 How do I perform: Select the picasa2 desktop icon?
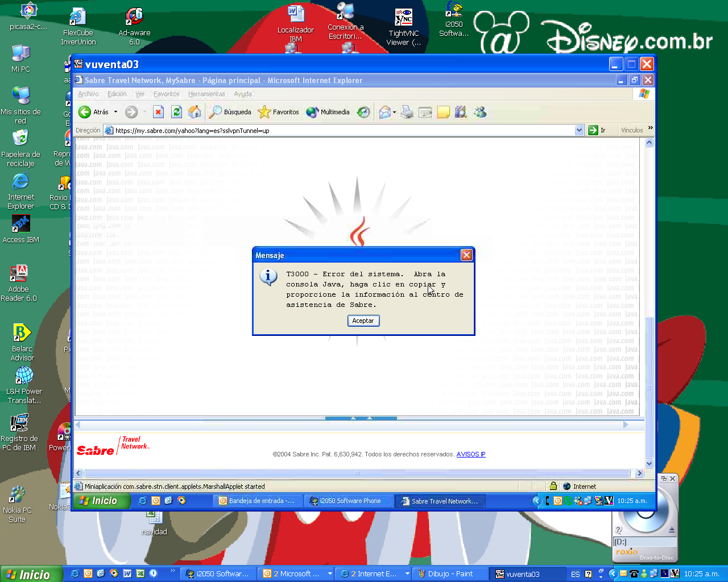28,16
